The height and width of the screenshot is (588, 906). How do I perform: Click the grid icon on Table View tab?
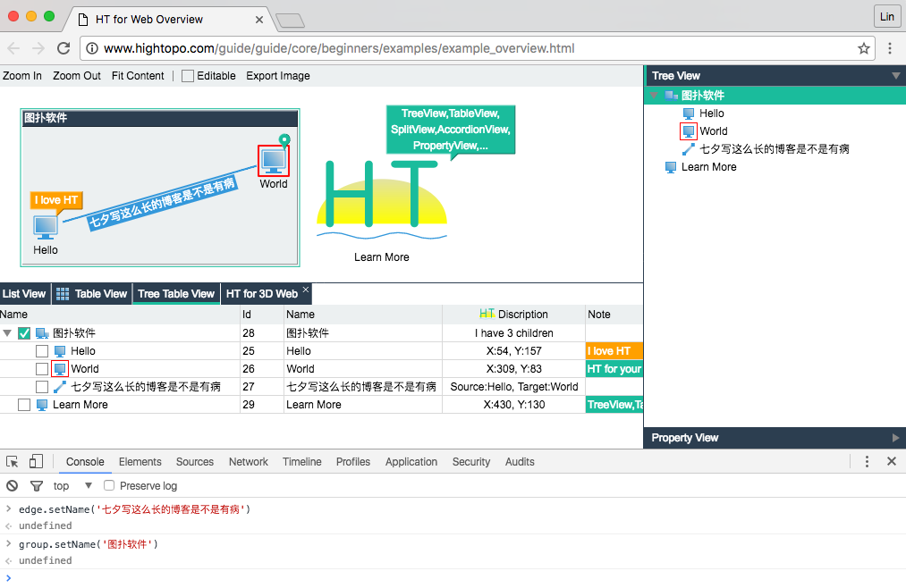click(61, 293)
